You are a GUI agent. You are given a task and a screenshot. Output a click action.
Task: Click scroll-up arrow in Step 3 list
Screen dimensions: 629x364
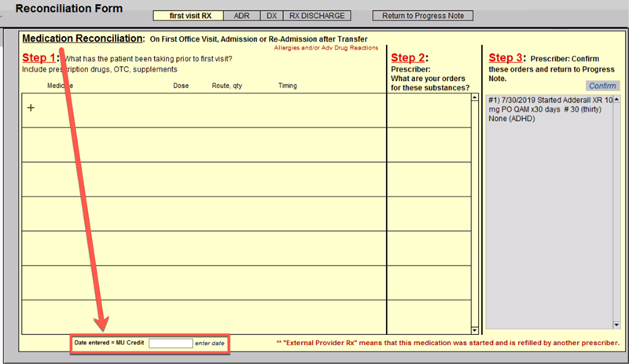coord(616,99)
